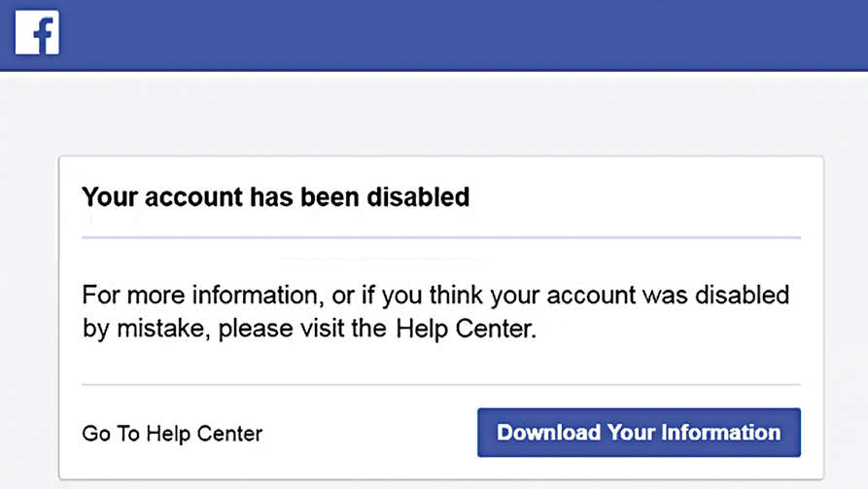Click empty white space between link and button
The height and width of the screenshot is (489, 868).
(369, 434)
